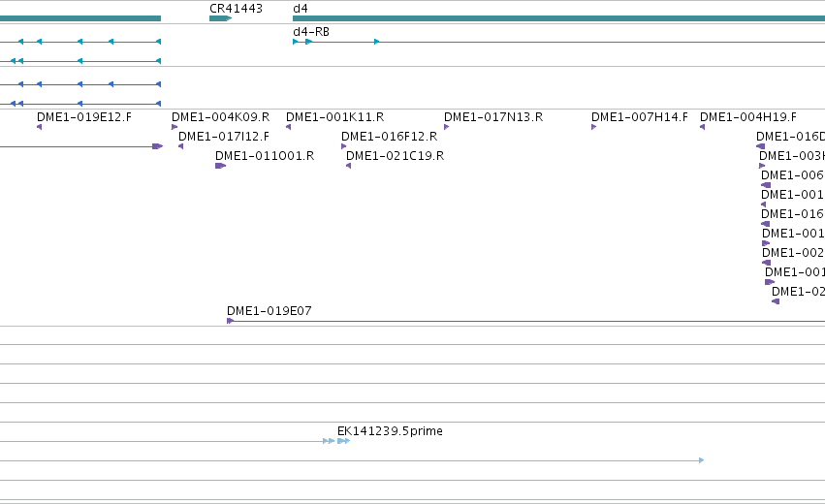825x504 pixels.
Task: Open the d4-RB transcript label
Action: click(x=311, y=32)
